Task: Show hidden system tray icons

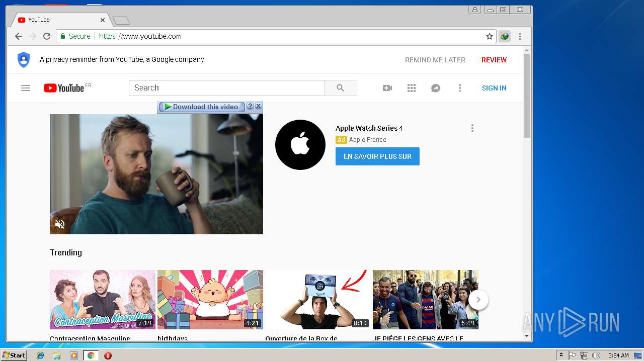Action: tap(561, 355)
